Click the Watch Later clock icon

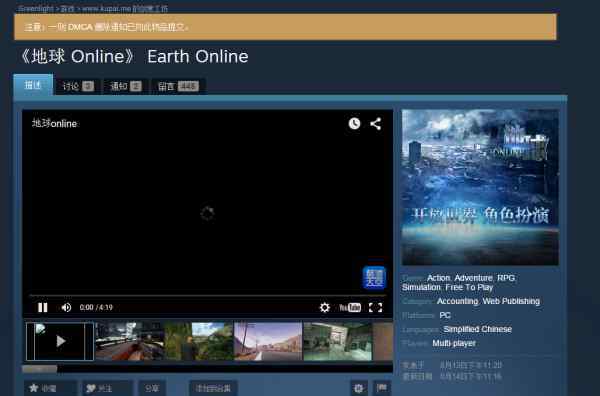coord(354,123)
